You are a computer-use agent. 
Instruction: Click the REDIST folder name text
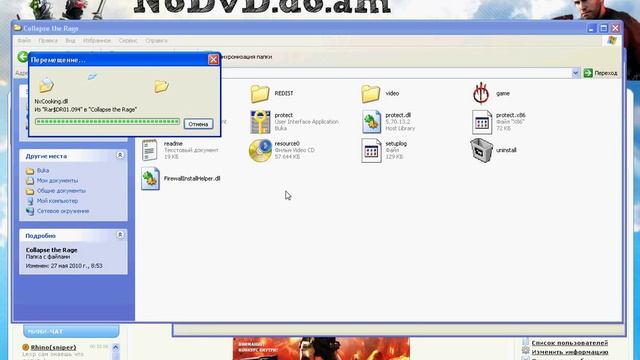pyautogui.click(x=284, y=93)
